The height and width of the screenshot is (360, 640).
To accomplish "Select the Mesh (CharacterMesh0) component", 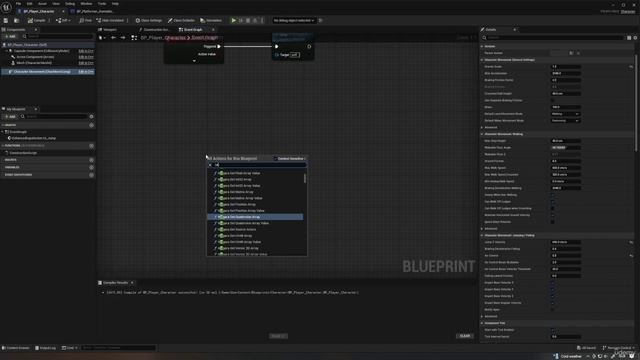I will pos(34,63).
